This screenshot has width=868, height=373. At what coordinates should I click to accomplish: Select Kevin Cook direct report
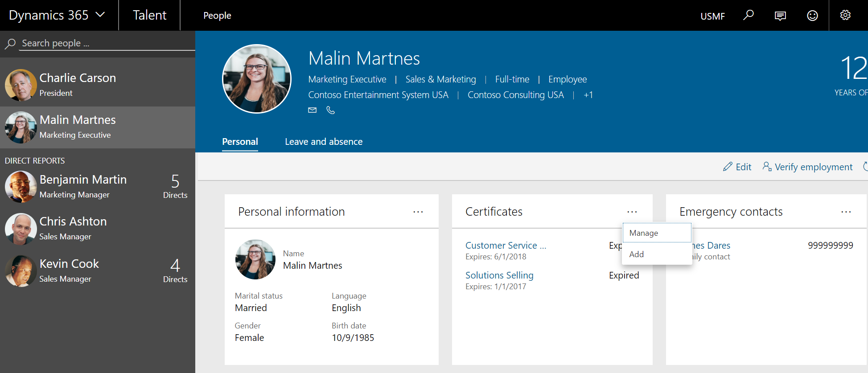98,271
